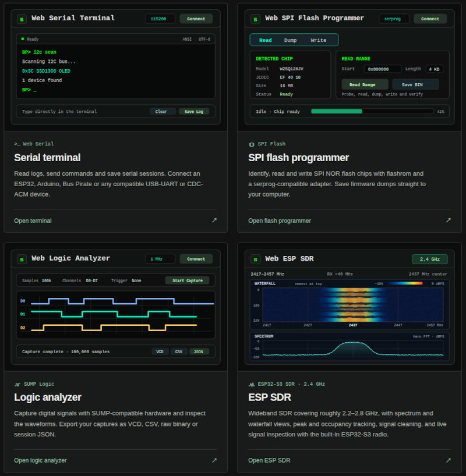The height and width of the screenshot is (476, 466).
Task: Click the spectrum peak plot
Action: [x=352, y=349]
